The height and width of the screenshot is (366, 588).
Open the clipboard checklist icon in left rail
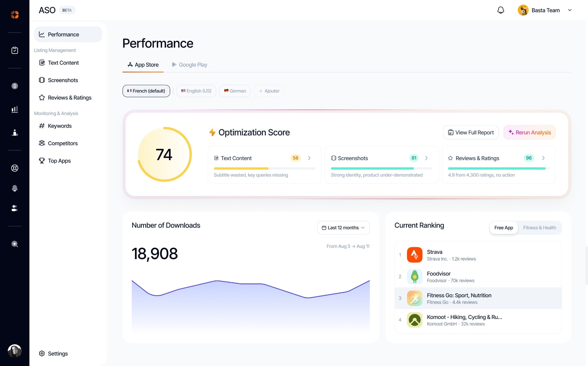point(15,51)
